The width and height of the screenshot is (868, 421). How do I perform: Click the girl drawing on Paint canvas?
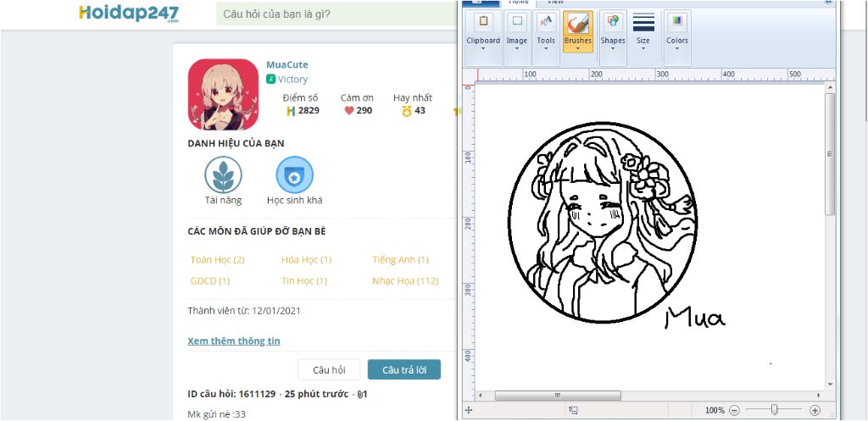point(603,223)
